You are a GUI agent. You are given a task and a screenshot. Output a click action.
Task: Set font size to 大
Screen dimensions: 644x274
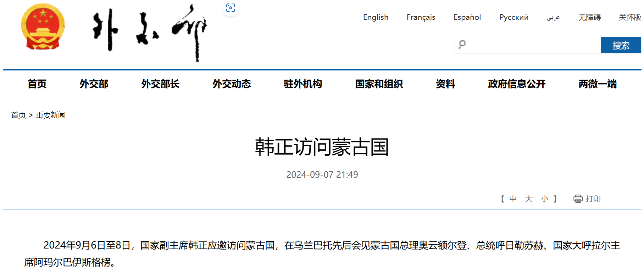pos(529,199)
